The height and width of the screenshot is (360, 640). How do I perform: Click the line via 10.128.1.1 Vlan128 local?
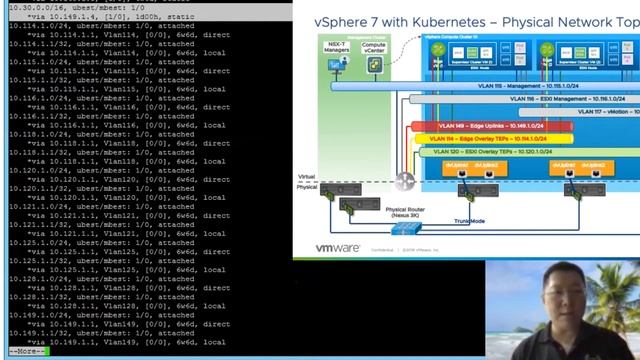[126, 306]
